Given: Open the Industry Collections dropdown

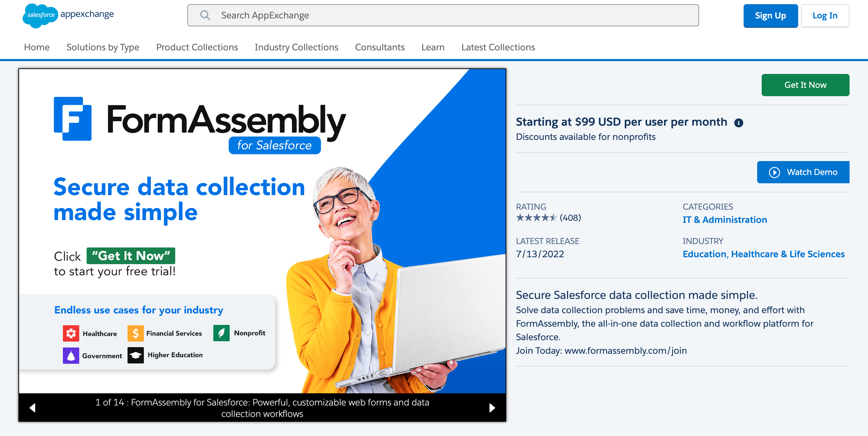Looking at the screenshot, I should pyautogui.click(x=296, y=47).
